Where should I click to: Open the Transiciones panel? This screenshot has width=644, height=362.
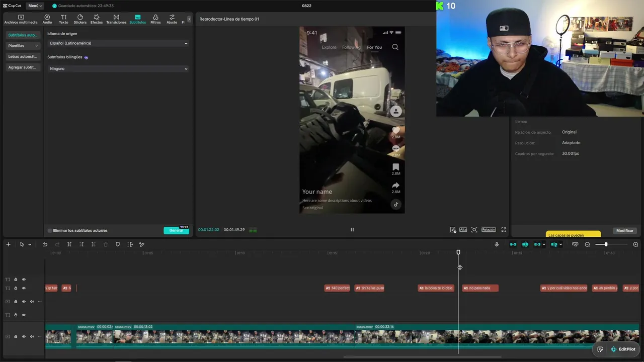[x=116, y=19]
